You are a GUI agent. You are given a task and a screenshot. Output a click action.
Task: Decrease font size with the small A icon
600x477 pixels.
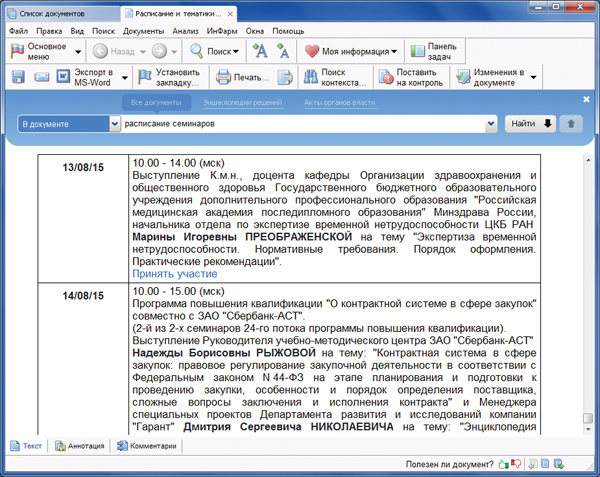point(283,51)
